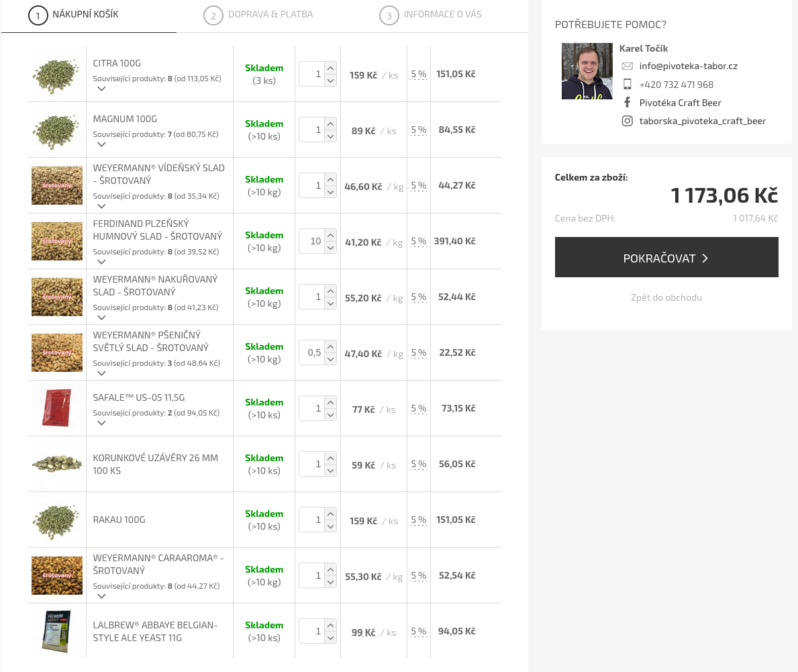The height and width of the screenshot is (672, 798).
Task: Increase Ferdinand Plzeňský slad quantity
Action: 330,235
